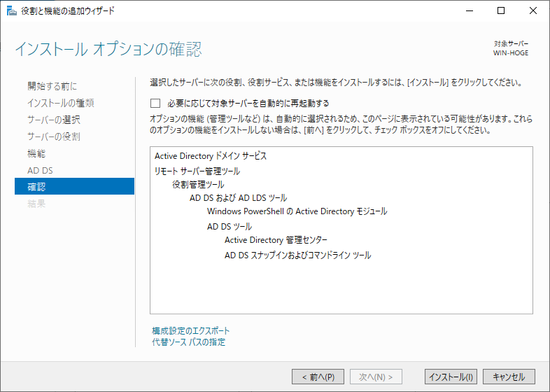
Task: Open the インストールの種類 step
Action: coord(61,103)
